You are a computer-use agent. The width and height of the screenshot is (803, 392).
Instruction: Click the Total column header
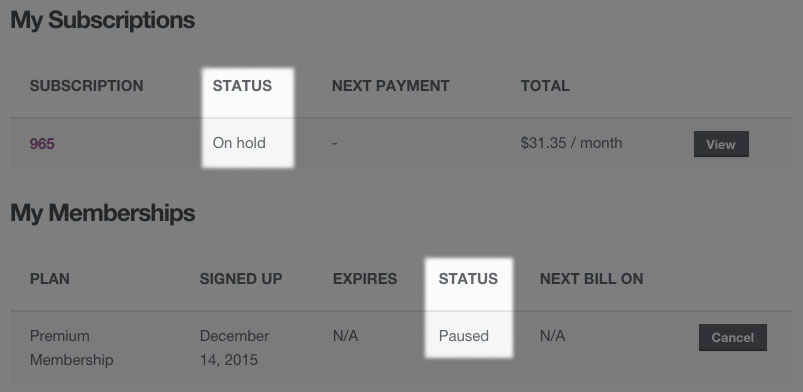[545, 86]
